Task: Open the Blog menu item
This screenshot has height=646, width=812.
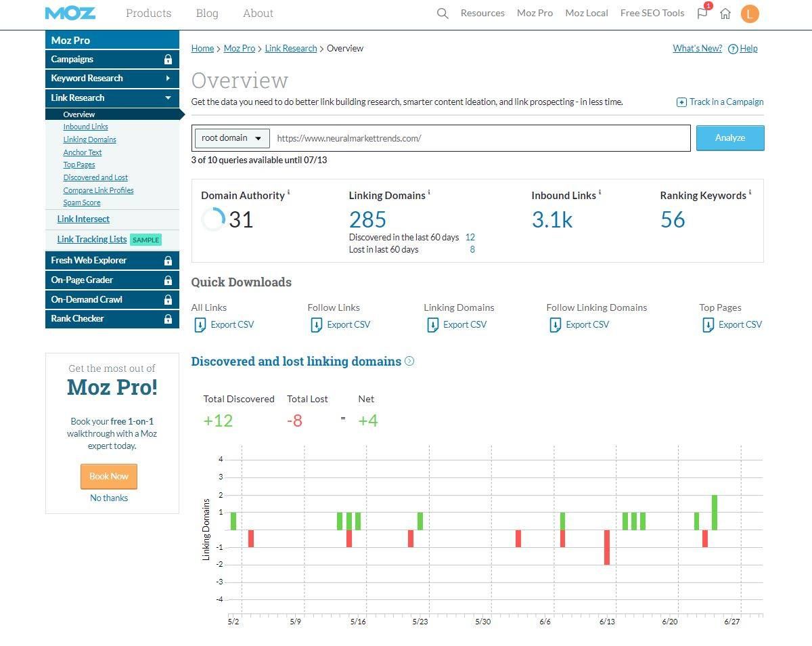Action: [x=207, y=13]
